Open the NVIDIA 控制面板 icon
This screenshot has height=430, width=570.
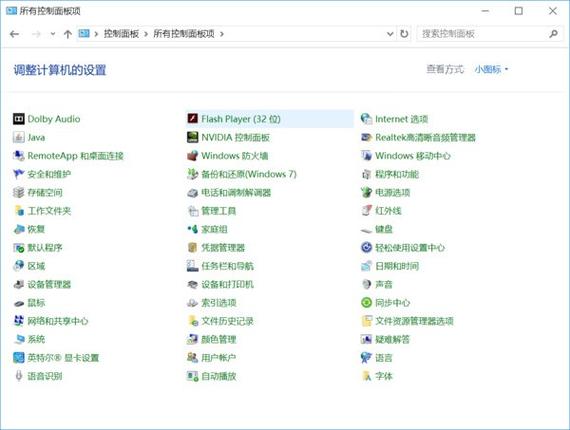tap(192, 137)
